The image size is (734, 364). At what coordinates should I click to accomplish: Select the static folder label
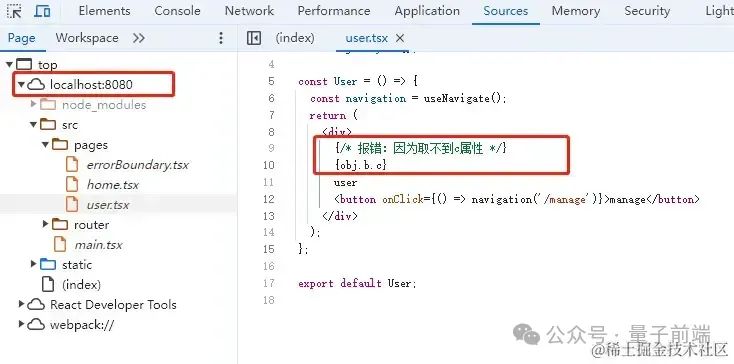click(77, 264)
